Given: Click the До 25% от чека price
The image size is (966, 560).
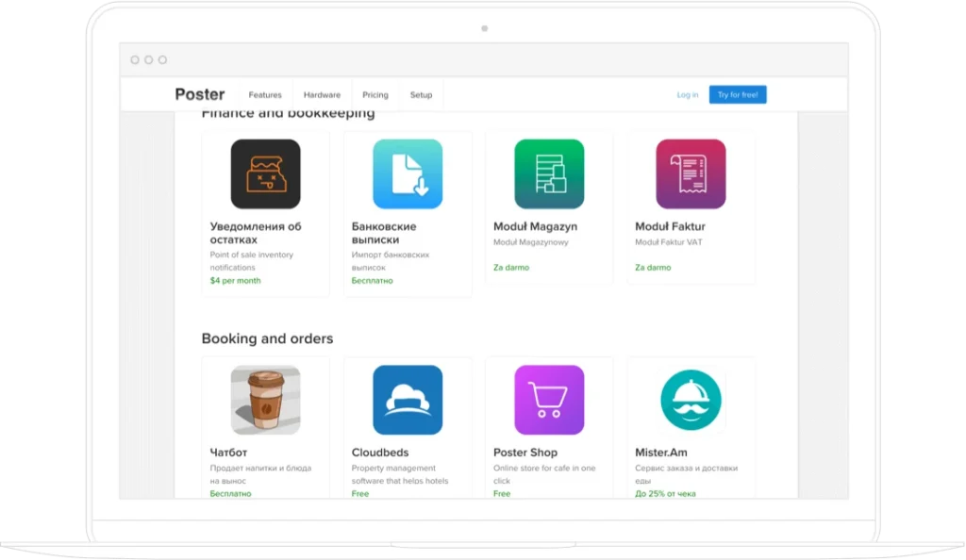Looking at the screenshot, I should pyautogui.click(x=665, y=494).
